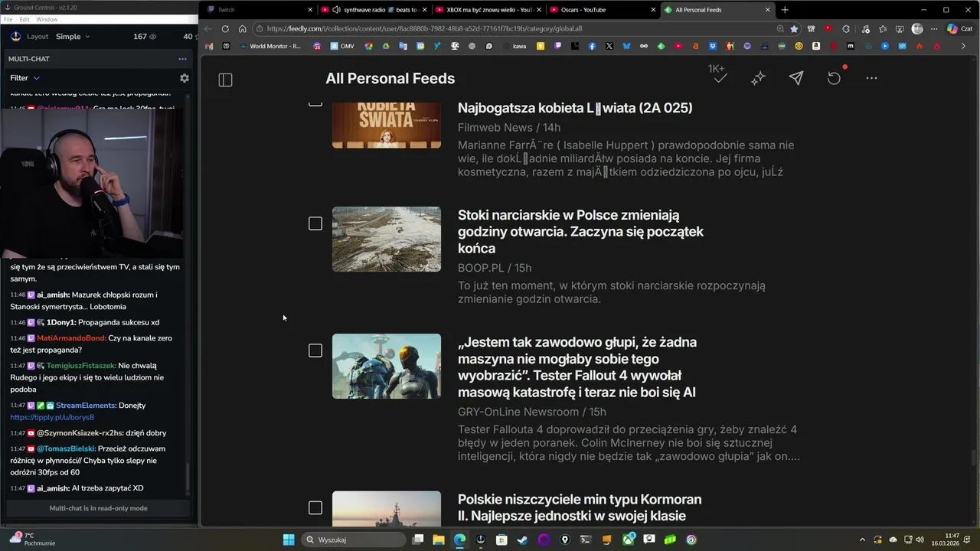Go back in the browser
980x551 pixels.
[x=208, y=29]
